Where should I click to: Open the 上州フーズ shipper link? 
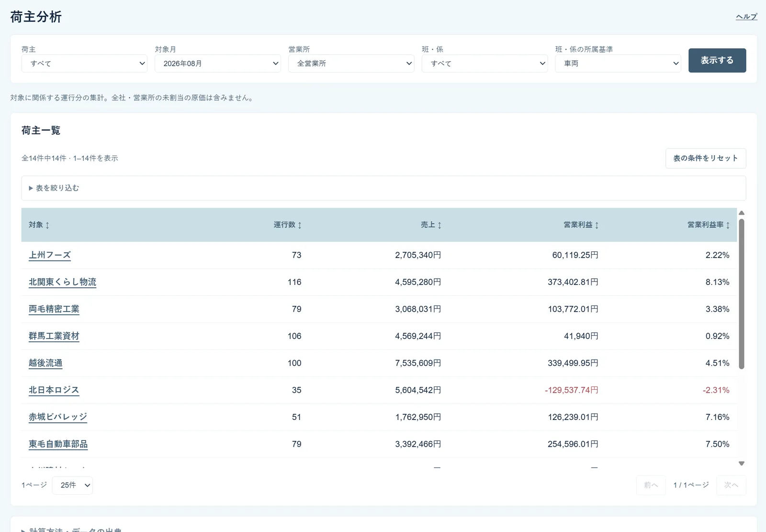click(x=50, y=255)
